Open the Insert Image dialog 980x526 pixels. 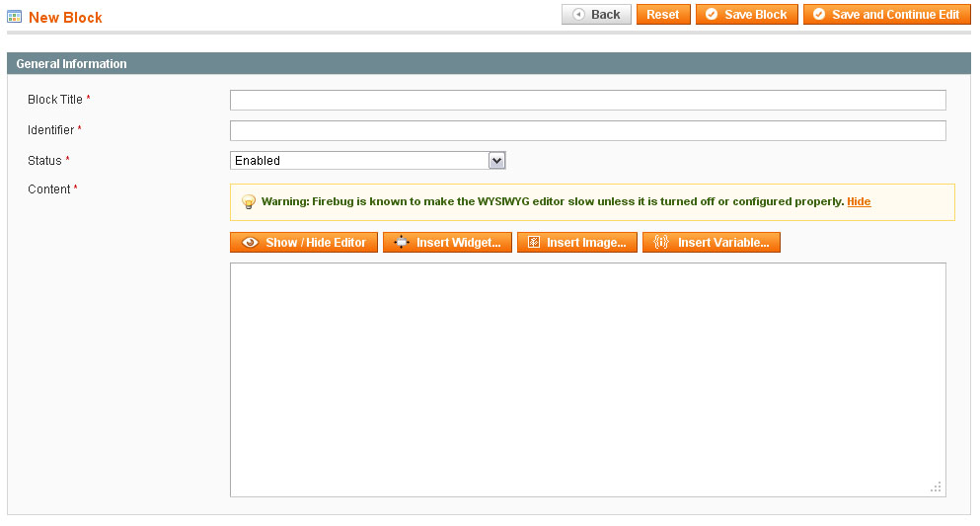click(577, 243)
